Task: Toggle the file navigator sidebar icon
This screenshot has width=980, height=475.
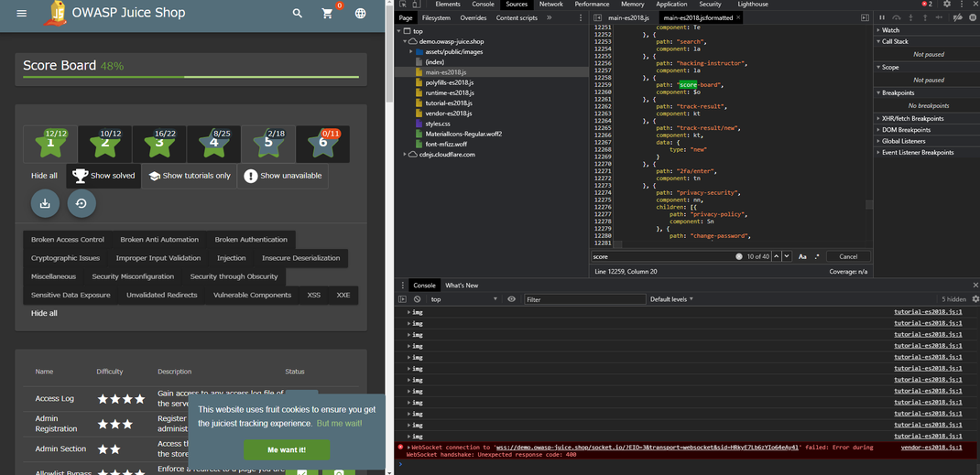Action: point(598,18)
